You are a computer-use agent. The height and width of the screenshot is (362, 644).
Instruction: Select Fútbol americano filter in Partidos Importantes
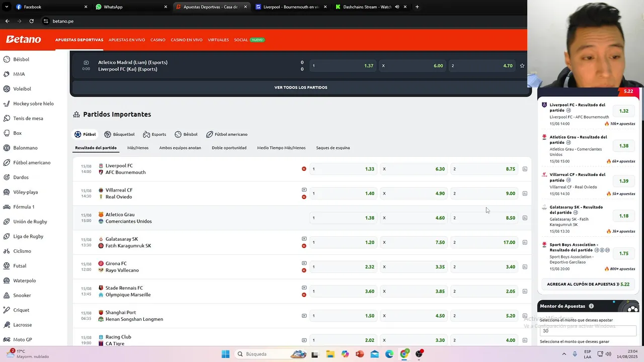(227, 134)
